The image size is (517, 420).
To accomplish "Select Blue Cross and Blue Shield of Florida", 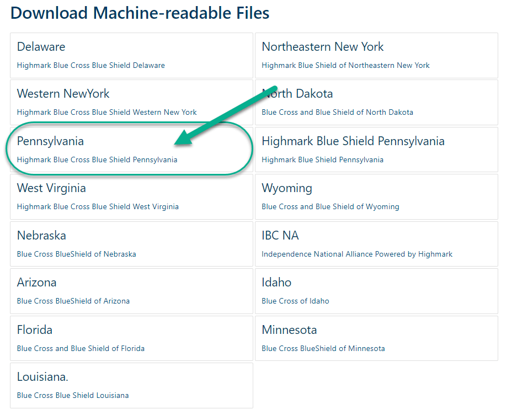I will click(81, 348).
